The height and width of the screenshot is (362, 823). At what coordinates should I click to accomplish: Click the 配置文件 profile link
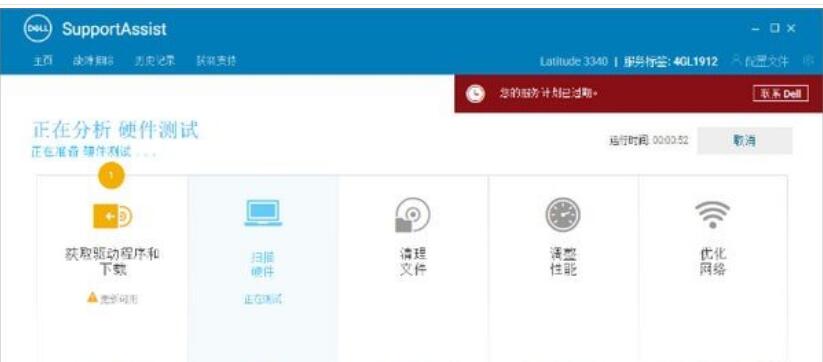[x=760, y=62]
